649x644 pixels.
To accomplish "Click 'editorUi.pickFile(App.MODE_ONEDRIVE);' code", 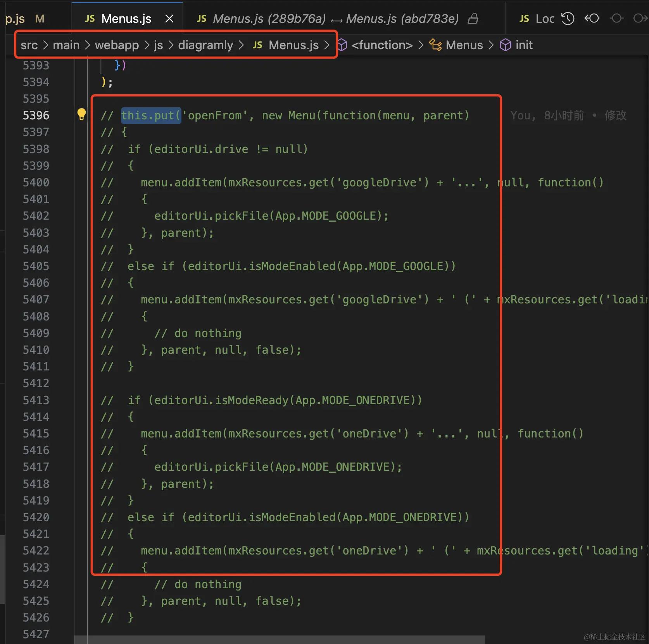I will click(x=278, y=467).
